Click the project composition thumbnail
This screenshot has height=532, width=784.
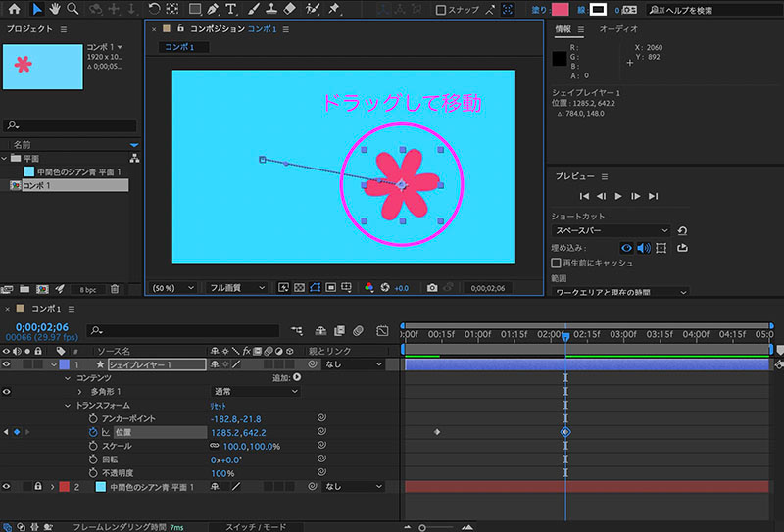pyautogui.click(x=43, y=67)
